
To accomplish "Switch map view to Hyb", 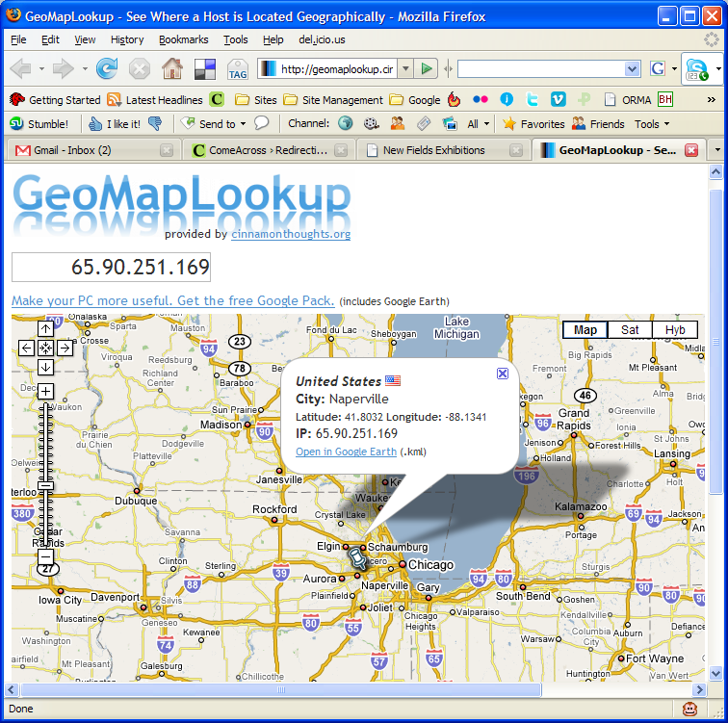I will 675,329.
